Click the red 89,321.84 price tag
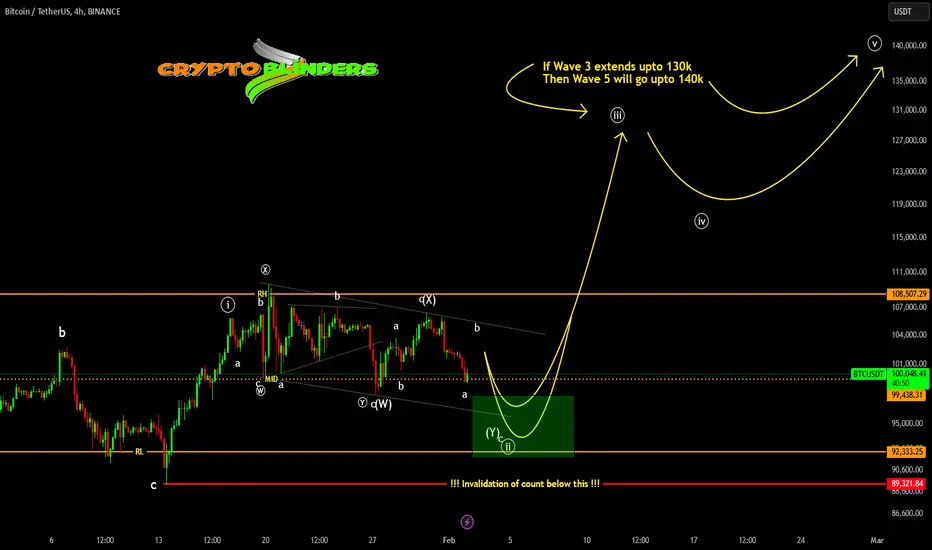Image resolution: width=932 pixels, height=550 pixels. point(907,483)
